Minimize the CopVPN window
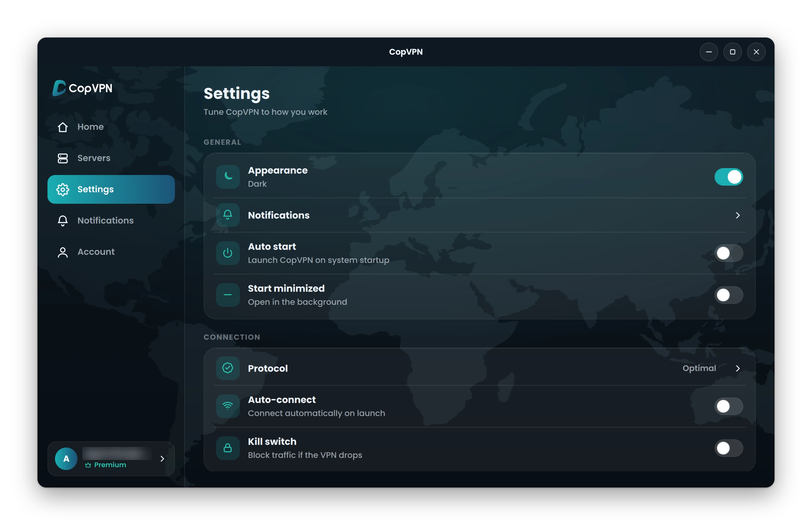 [709, 52]
